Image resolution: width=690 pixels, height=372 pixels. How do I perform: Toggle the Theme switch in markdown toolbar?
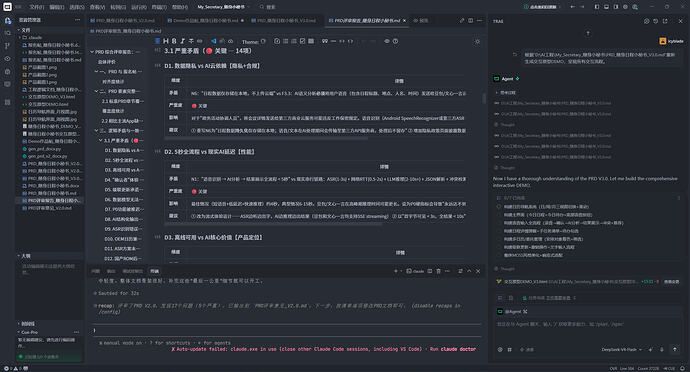pyautogui.click(x=263, y=41)
